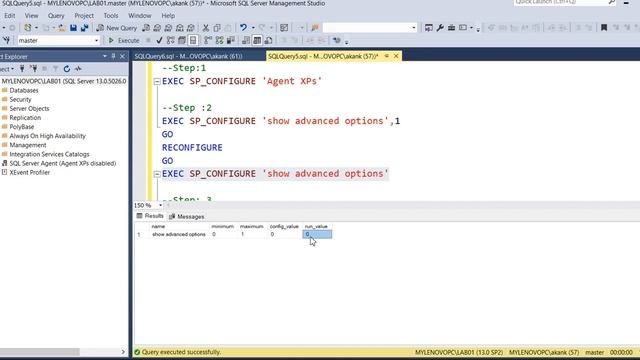Click the Open File icon
The width and height of the screenshot is (640, 360).
[62, 28]
